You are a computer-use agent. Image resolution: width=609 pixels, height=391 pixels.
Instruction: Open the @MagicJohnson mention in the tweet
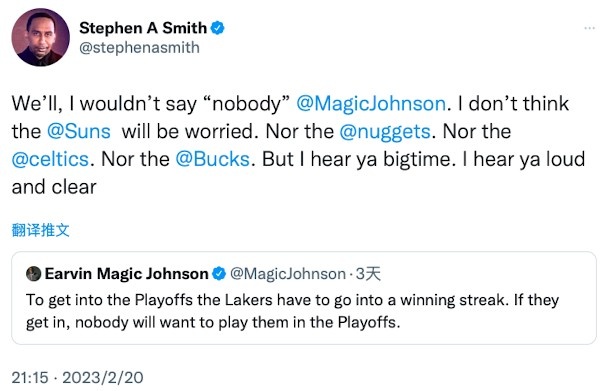(371, 104)
